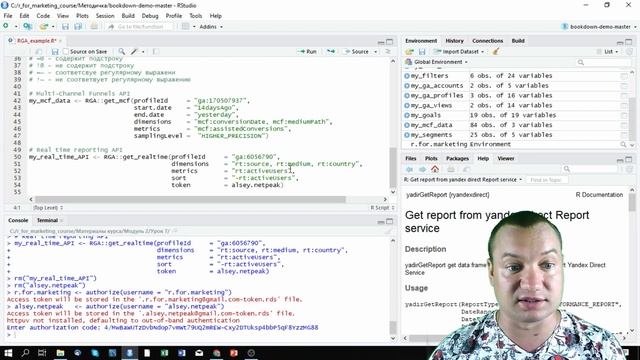Open the List view dropdown in Environment
Viewport: 640px width, 360px height.
pyautogui.click(x=607, y=52)
